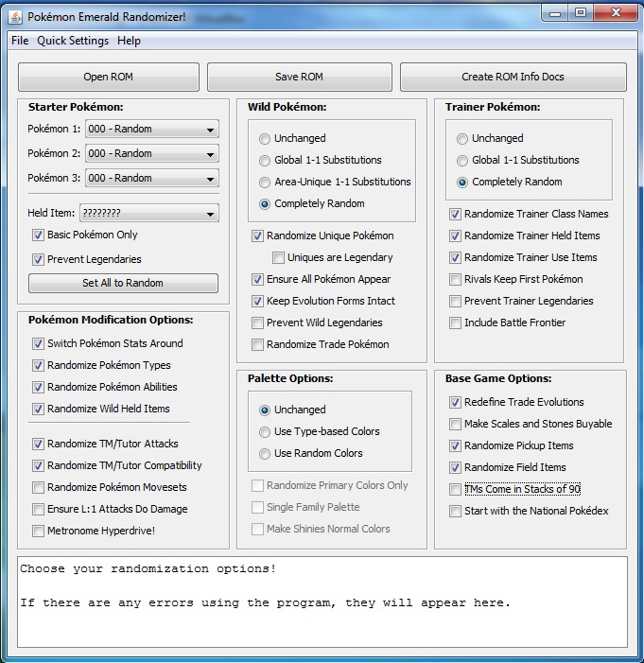This screenshot has width=644, height=663.
Task: Enable Metronome Hyperdrive! checkbox
Action: pos(39,531)
